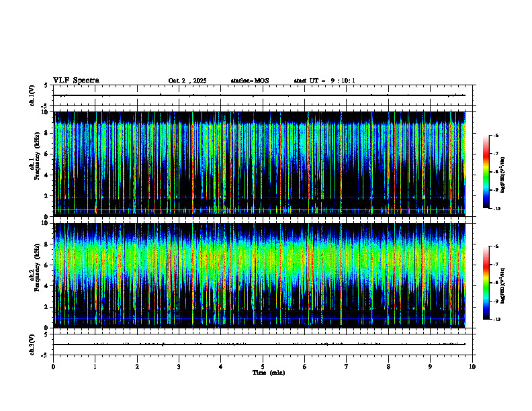Click the "-8" label on ch.2 color scale
This screenshot has height=411, width=532.
click(x=496, y=283)
